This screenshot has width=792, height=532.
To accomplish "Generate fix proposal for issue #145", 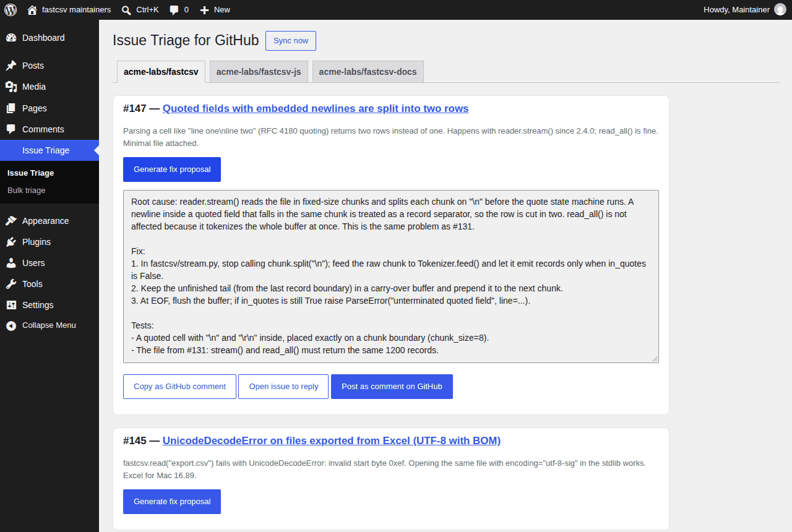I will tap(172, 502).
